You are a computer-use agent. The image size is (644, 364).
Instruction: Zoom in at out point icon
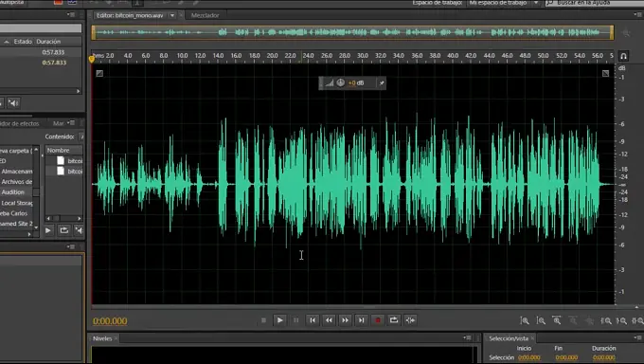click(x=621, y=320)
